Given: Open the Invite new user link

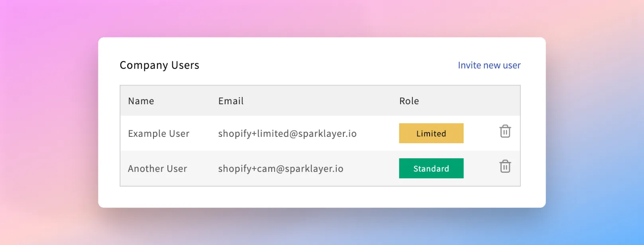Looking at the screenshot, I should (489, 65).
